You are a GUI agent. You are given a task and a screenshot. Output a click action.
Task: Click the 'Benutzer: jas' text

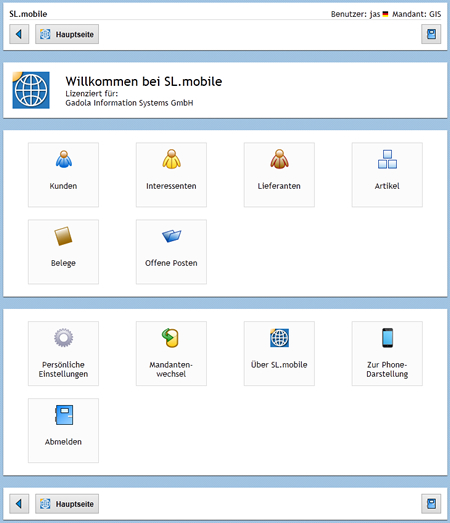[355, 14]
